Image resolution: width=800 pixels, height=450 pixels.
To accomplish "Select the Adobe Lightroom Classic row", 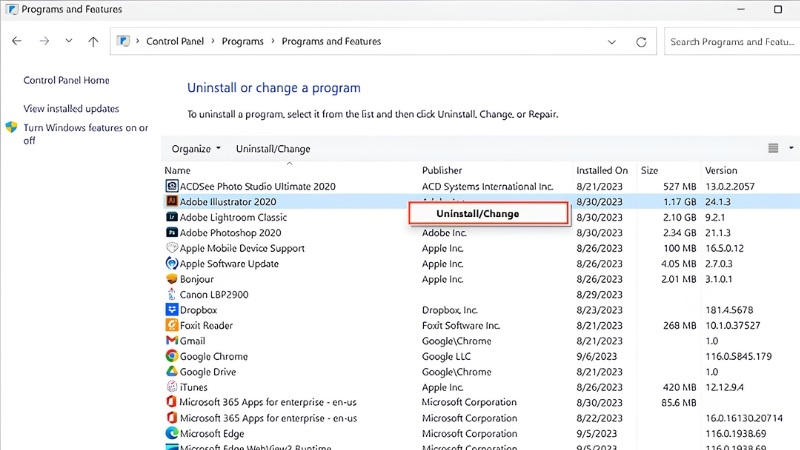I will point(481,217).
